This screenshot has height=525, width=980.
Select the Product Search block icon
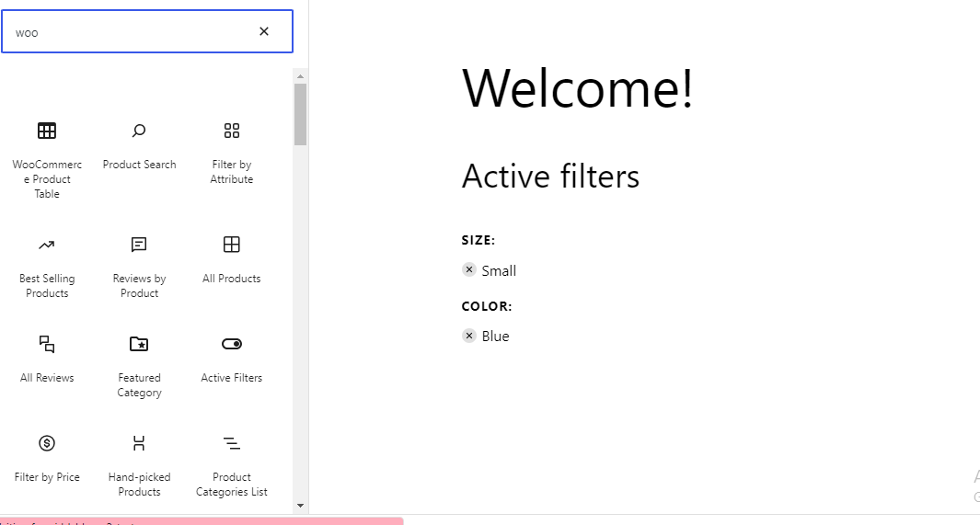(x=139, y=131)
